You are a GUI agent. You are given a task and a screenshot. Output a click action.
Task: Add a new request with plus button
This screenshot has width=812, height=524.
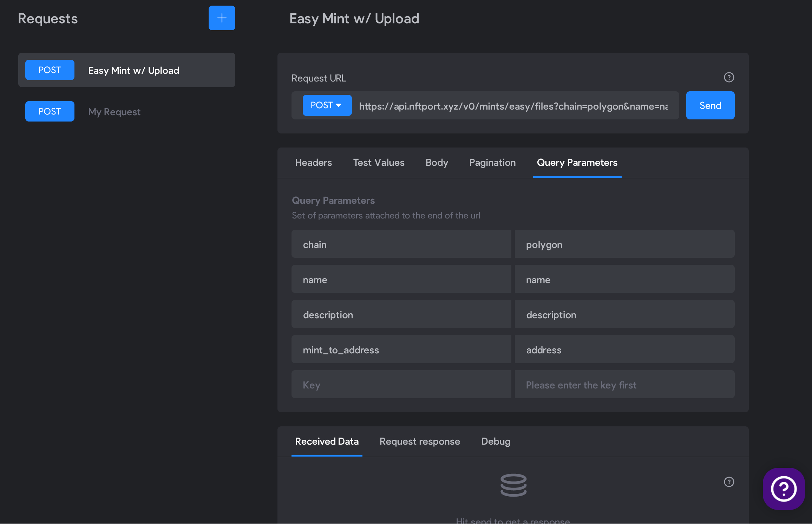pyautogui.click(x=222, y=18)
